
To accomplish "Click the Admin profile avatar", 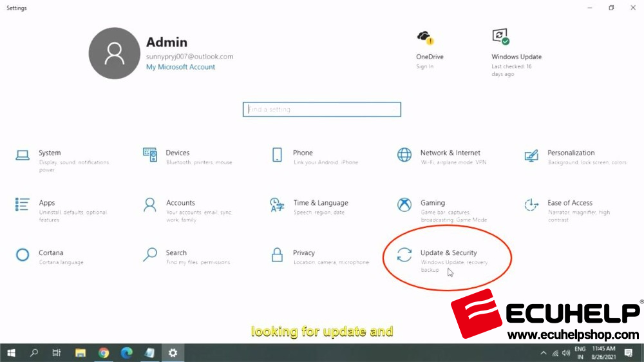I will point(114,53).
